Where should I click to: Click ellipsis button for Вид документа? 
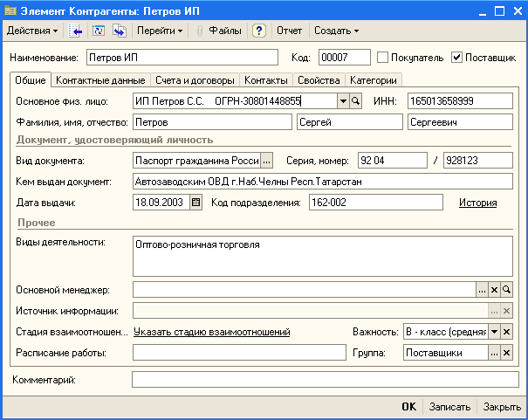[x=267, y=161]
